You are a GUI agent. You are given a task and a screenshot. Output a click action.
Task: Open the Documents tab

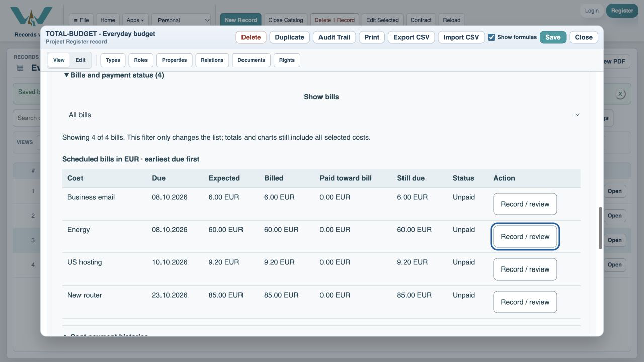point(251,60)
